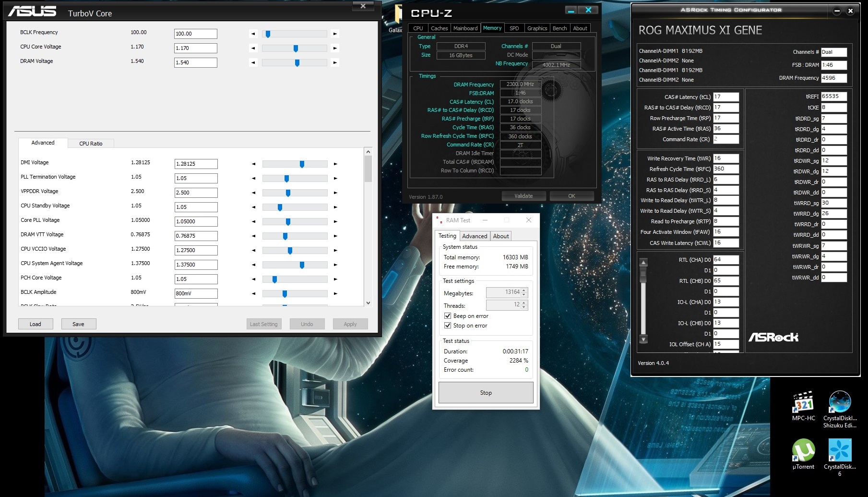This screenshot has width=868, height=497.
Task: Switch to the Graphics tab in CPU-Z
Action: (537, 28)
